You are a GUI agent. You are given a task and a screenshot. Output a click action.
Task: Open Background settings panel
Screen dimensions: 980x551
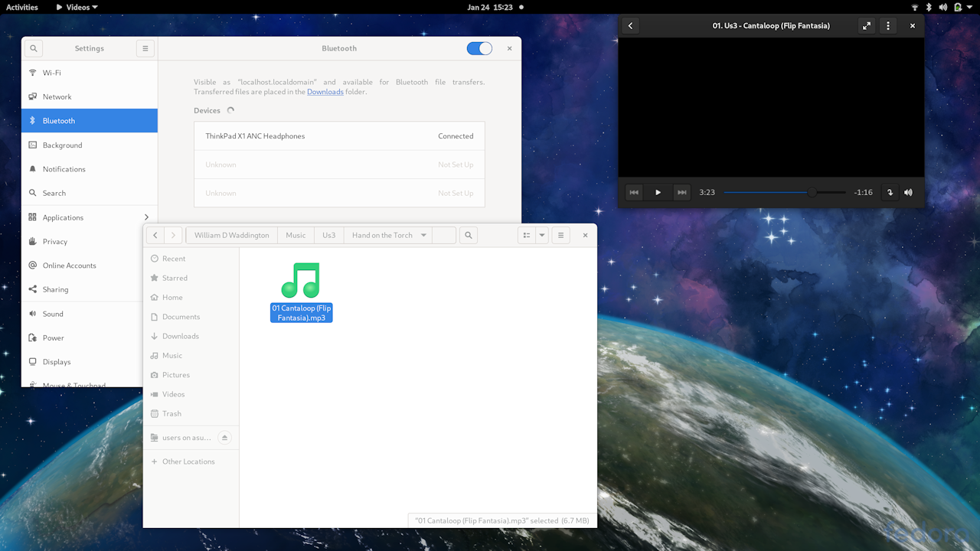pyautogui.click(x=90, y=145)
